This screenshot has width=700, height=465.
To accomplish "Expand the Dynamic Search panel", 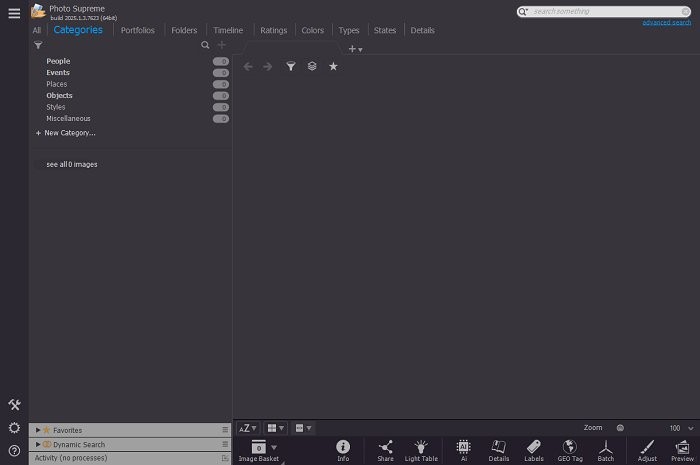I will 38,444.
